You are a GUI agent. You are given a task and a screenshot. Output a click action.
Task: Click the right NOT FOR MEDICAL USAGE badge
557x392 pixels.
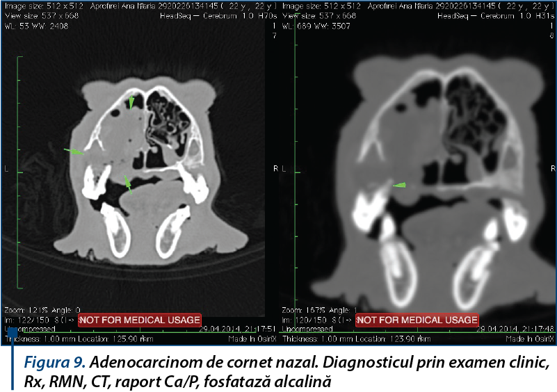[x=417, y=320]
